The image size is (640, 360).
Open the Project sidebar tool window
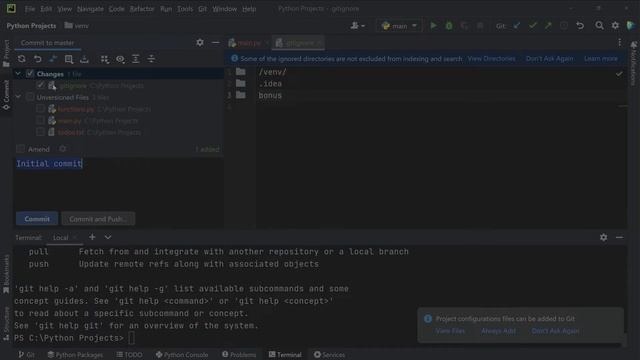[x=6, y=53]
